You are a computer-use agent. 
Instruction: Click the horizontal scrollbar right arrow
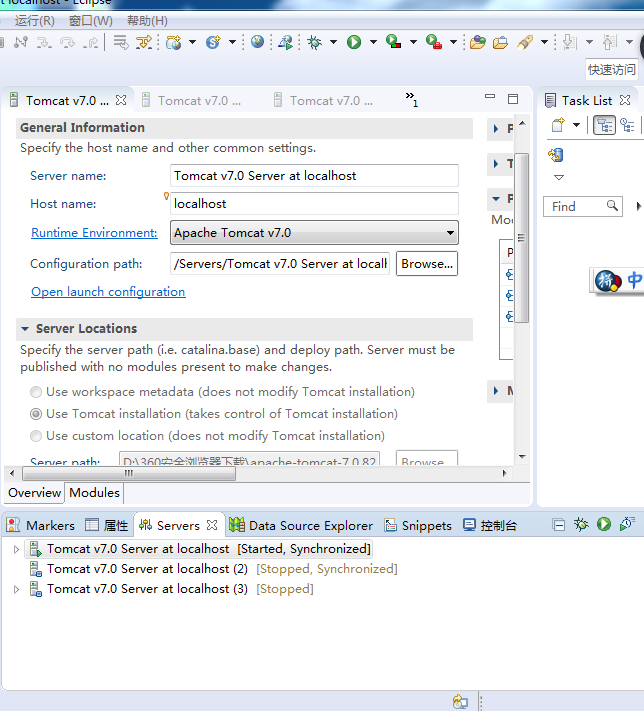click(x=504, y=473)
